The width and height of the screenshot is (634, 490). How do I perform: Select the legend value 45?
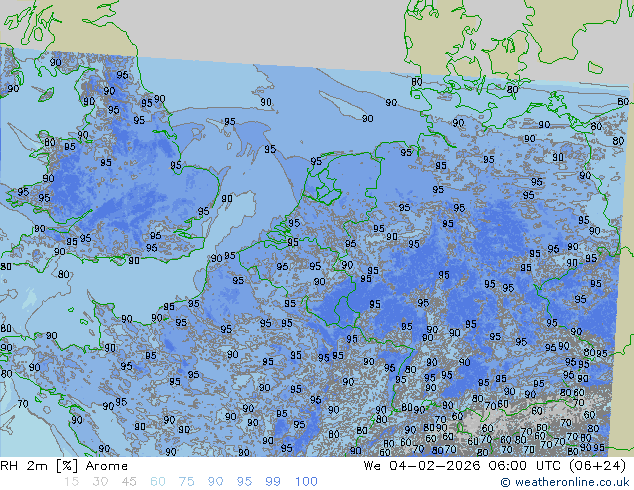[129, 482]
